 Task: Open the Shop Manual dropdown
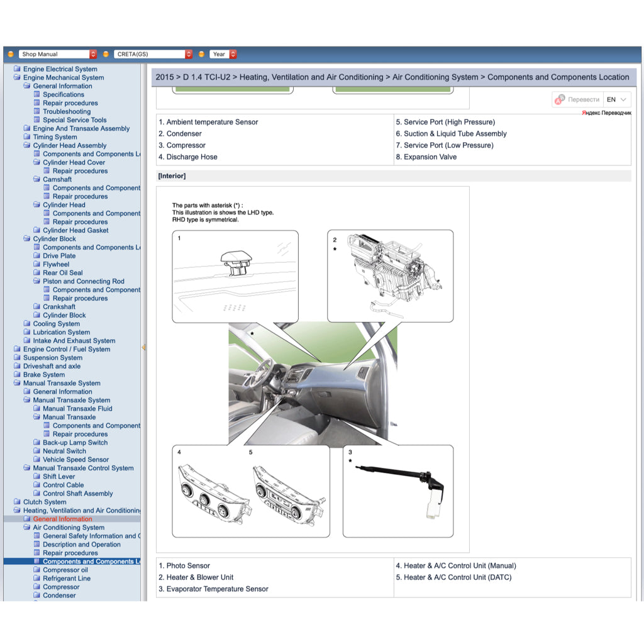(x=57, y=54)
